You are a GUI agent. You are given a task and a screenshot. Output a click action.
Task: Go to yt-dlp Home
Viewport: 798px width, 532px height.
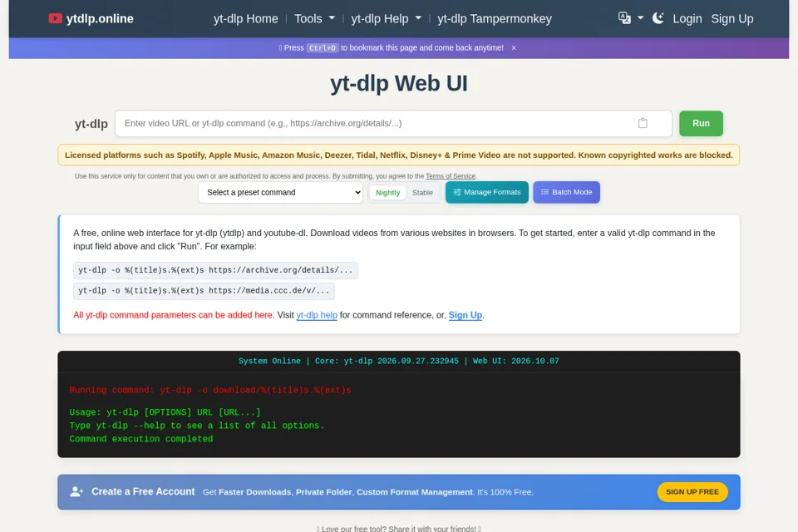coord(246,19)
